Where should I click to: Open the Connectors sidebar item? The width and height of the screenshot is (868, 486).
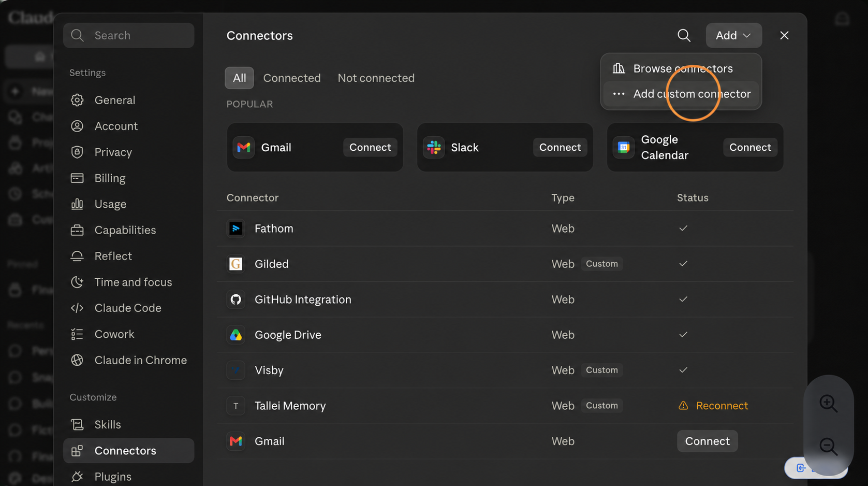[129, 451]
